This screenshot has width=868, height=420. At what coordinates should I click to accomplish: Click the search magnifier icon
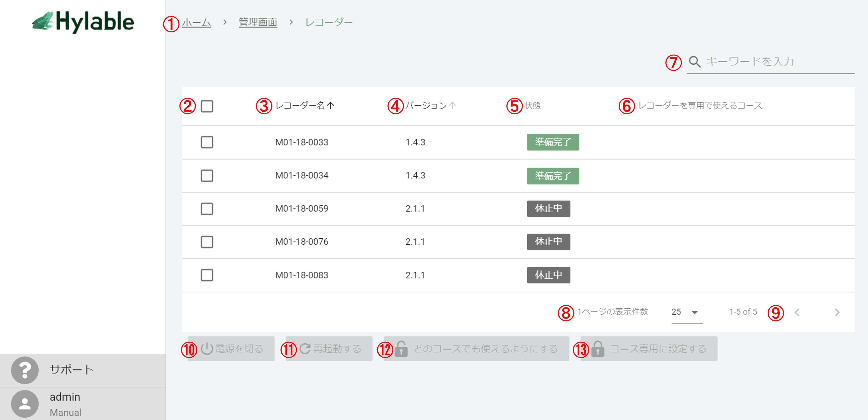pos(695,62)
